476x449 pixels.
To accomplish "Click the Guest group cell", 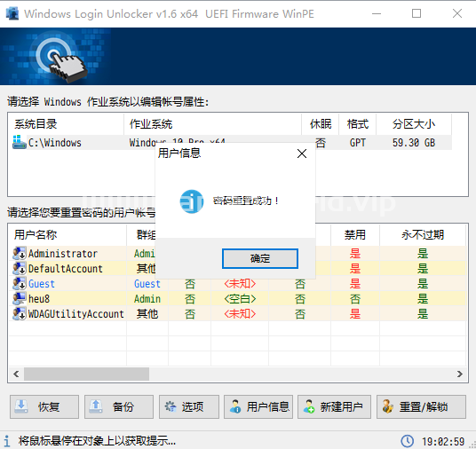I will tap(147, 284).
